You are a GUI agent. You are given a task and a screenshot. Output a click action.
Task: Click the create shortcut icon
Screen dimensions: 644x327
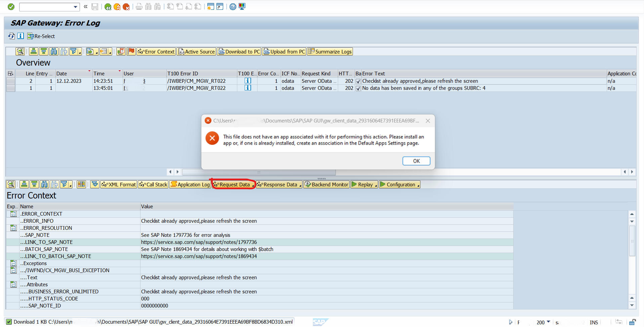(220, 7)
